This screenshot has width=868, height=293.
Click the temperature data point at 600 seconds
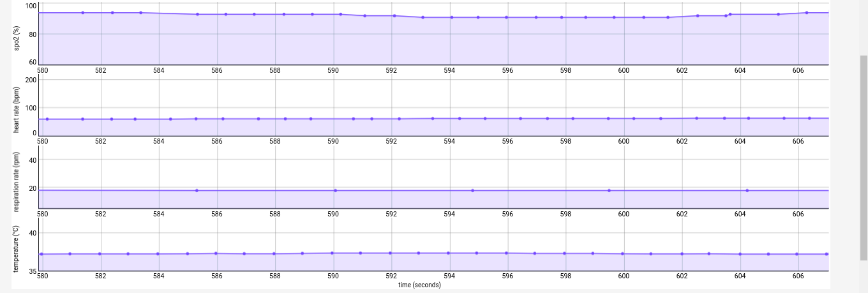click(x=623, y=253)
